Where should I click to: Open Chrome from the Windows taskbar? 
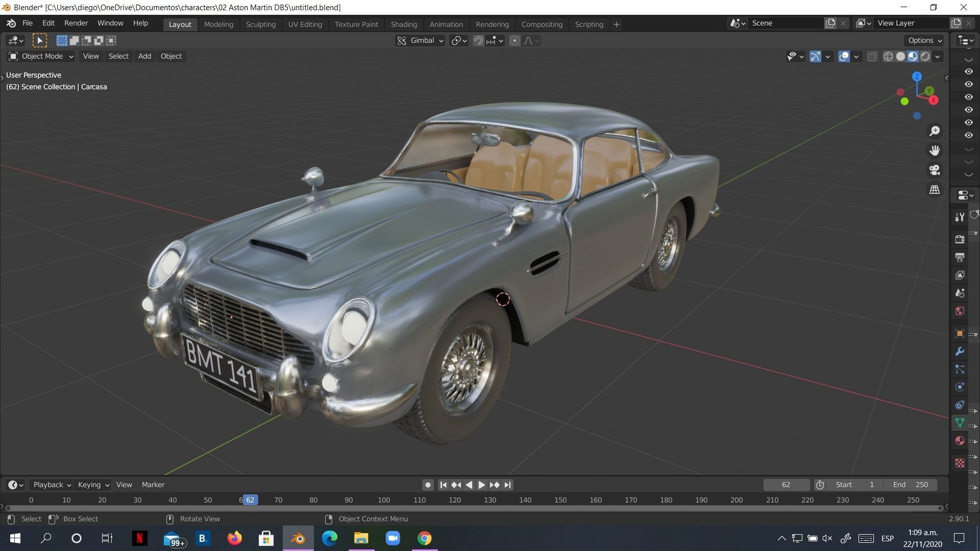tap(424, 538)
